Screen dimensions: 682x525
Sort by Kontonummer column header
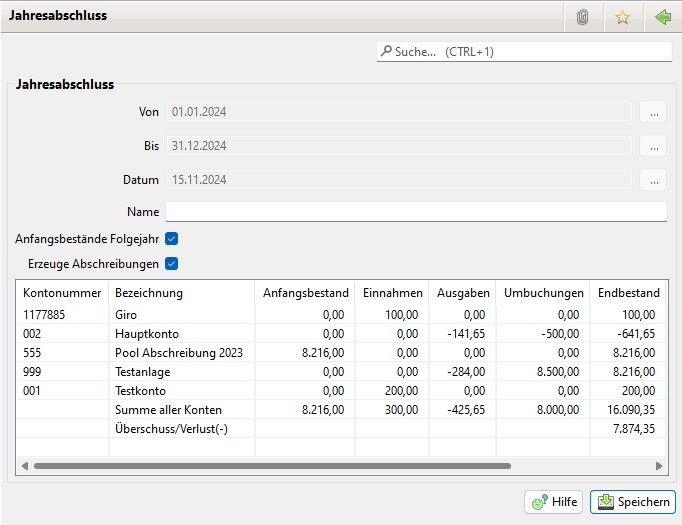(x=62, y=293)
